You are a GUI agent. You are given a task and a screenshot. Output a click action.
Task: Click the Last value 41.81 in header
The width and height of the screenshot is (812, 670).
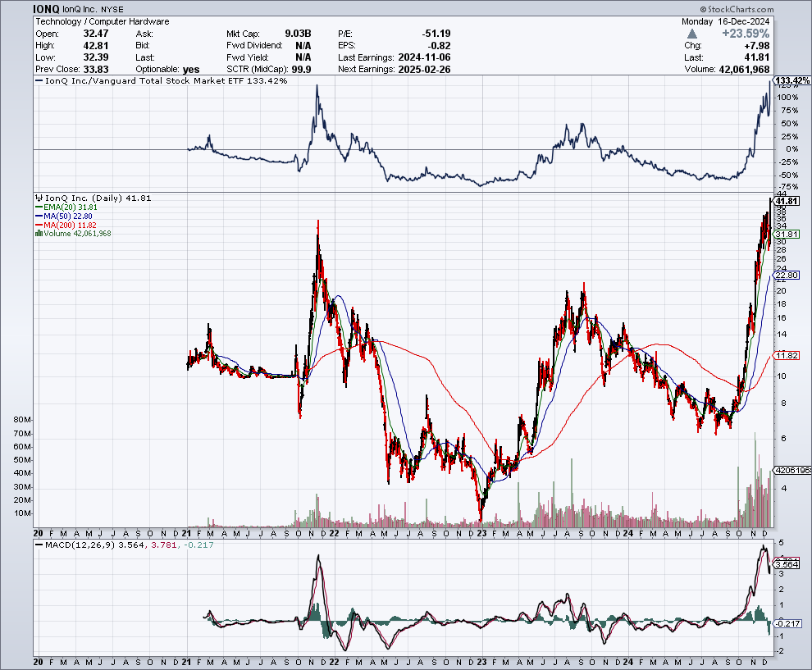click(757, 57)
